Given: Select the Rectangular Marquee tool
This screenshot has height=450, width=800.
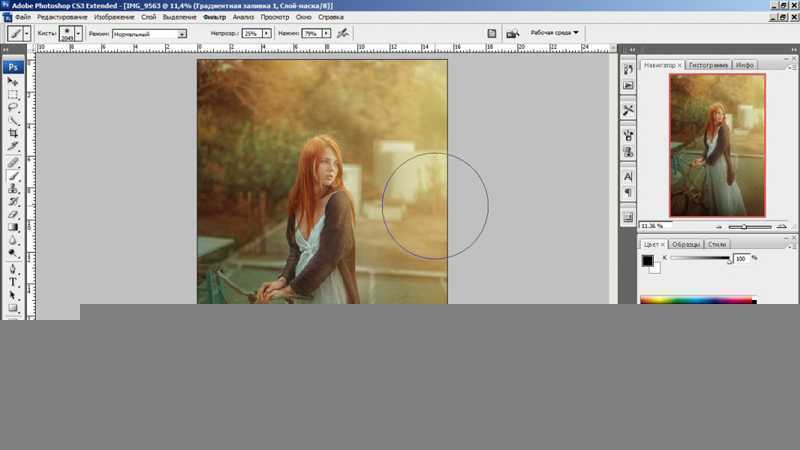Looking at the screenshot, I should [13, 95].
